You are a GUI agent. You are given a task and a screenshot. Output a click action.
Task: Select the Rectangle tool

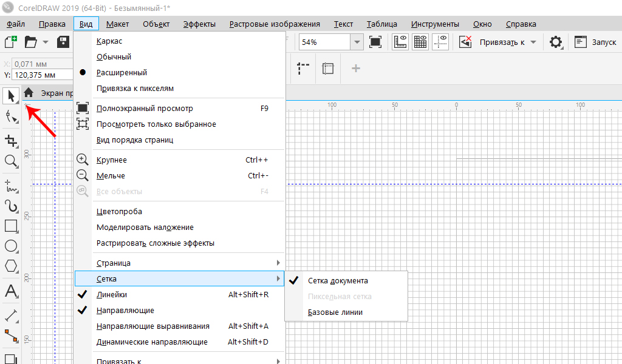(x=10, y=226)
